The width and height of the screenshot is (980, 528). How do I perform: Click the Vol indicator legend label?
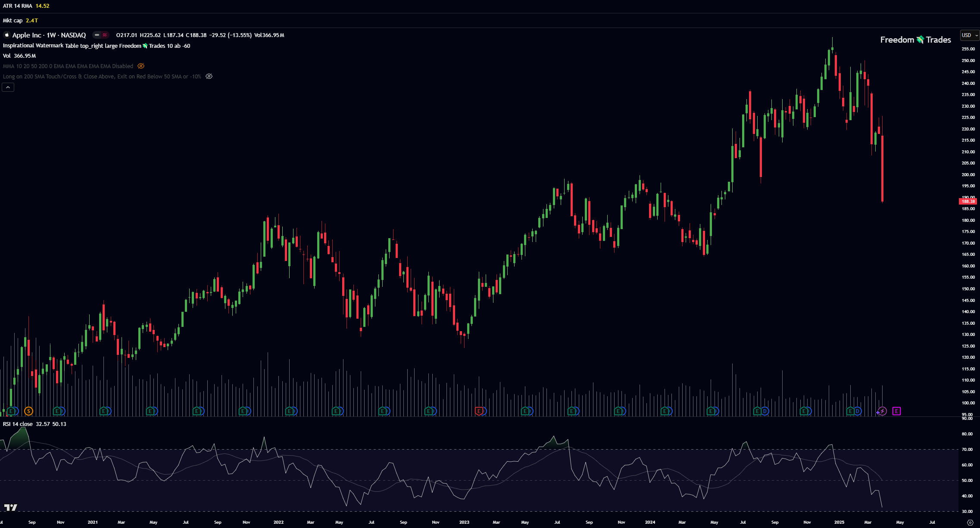point(6,56)
